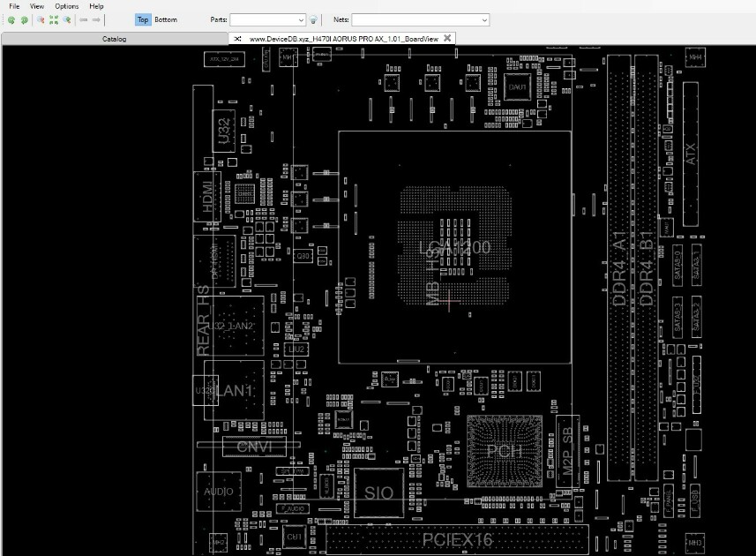Select the CU1 component
This screenshot has width=756, height=556.
tap(294, 537)
